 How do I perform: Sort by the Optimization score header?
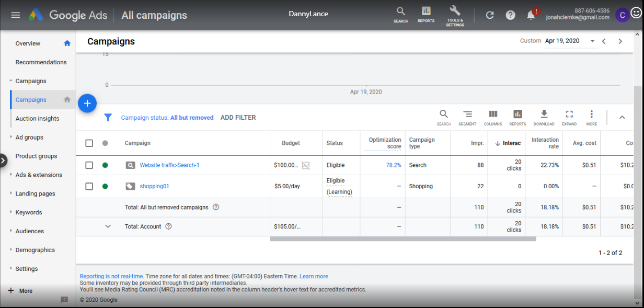pyautogui.click(x=385, y=143)
